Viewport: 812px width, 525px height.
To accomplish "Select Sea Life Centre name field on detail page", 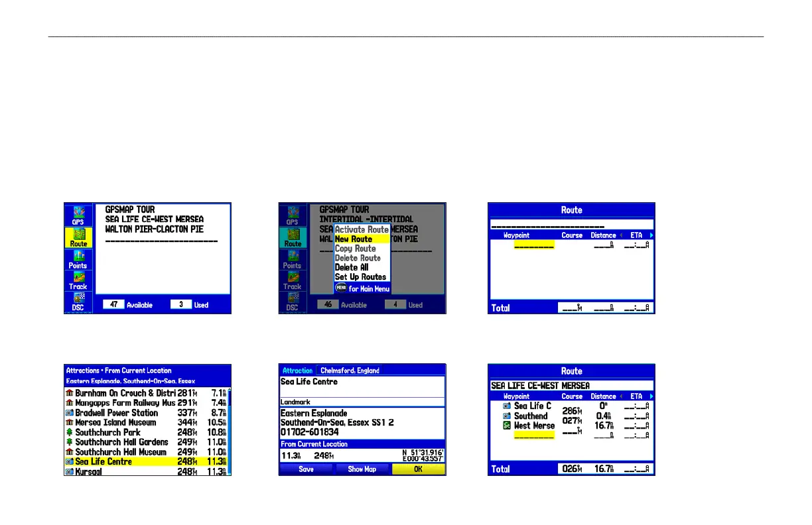I will 362,386.
